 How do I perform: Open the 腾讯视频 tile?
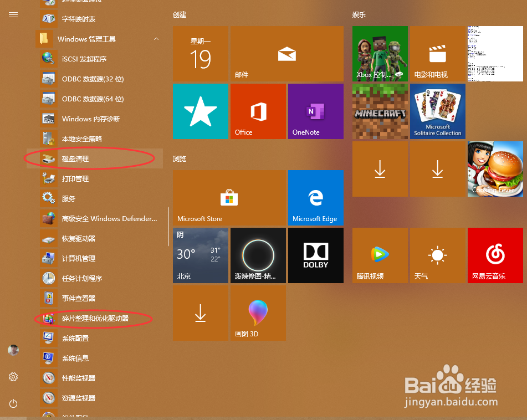(380, 255)
